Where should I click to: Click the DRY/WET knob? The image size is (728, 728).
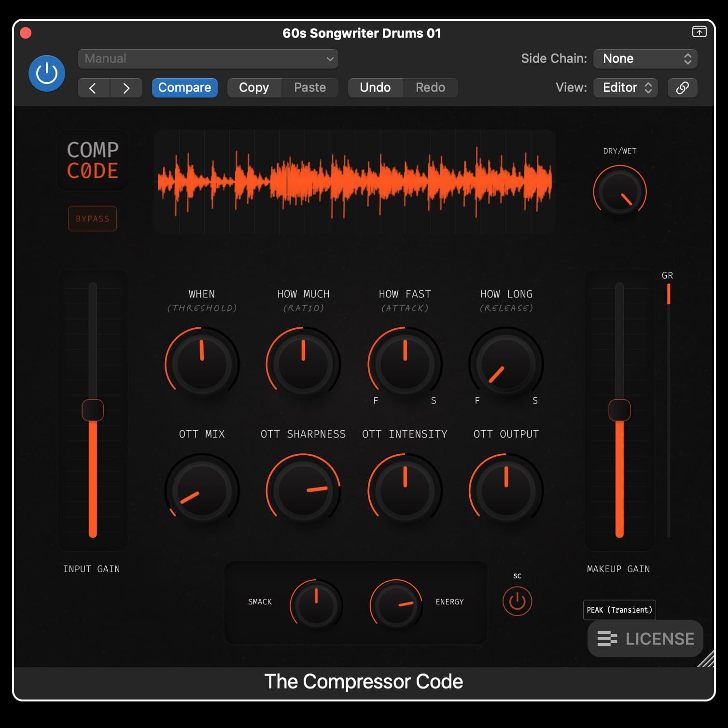coord(620,192)
